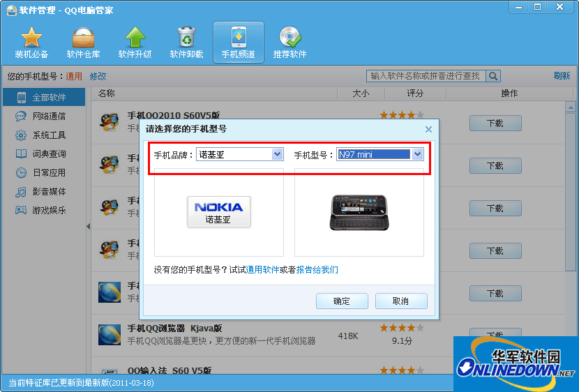Click the status bar update text
The width and height of the screenshot is (579, 392).
click(x=81, y=383)
